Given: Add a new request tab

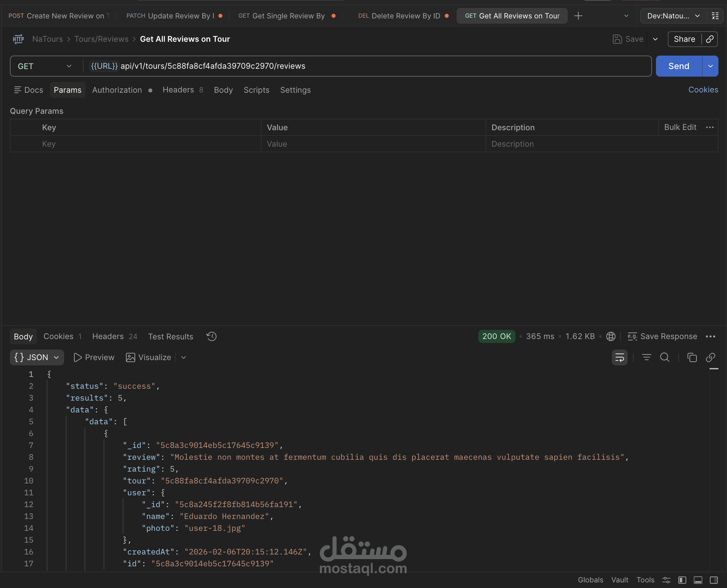Looking at the screenshot, I should click(x=578, y=16).
